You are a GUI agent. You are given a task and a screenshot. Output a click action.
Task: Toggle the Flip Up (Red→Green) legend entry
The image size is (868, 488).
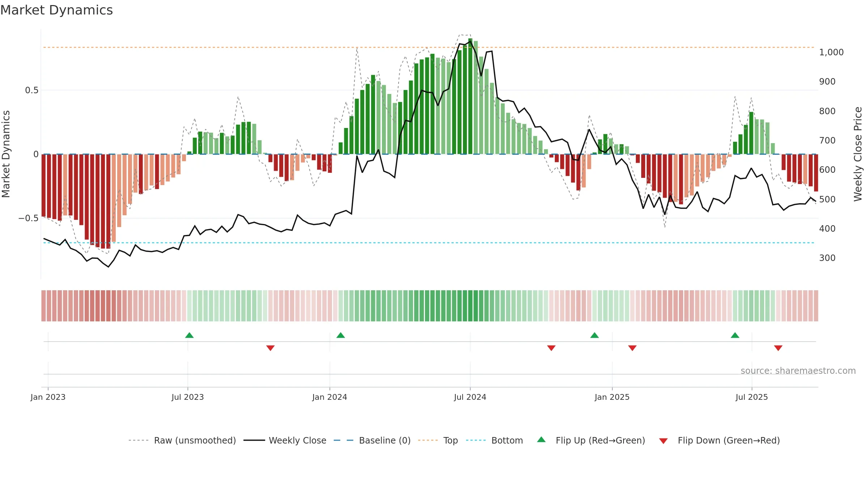coord(591,440)
